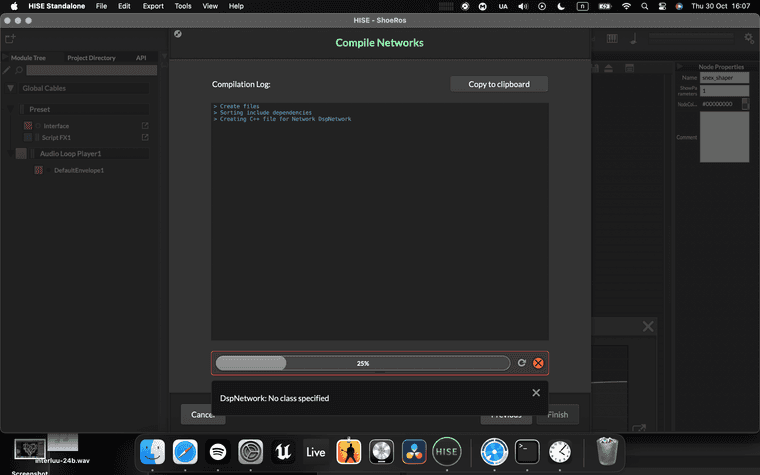760x475 pixels.
Task: Toggle the bypass dot next to DefaultEnvelope1
Action: pos(48,170)
